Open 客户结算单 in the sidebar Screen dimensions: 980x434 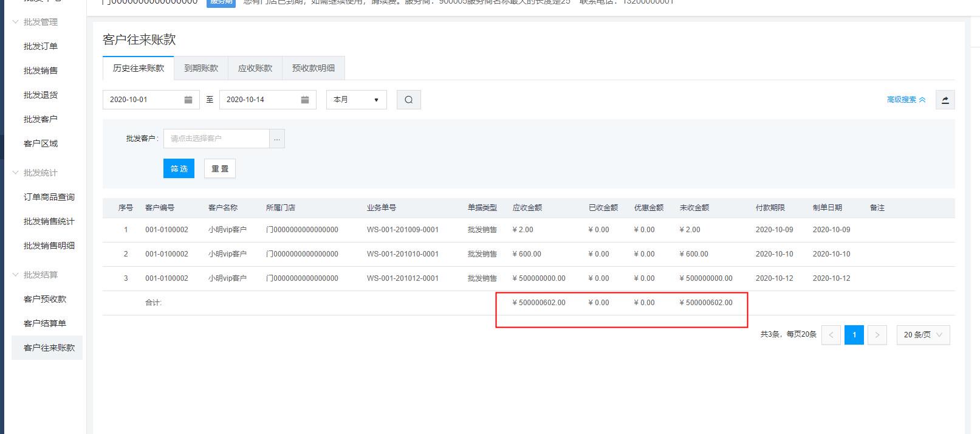(45, 323)
